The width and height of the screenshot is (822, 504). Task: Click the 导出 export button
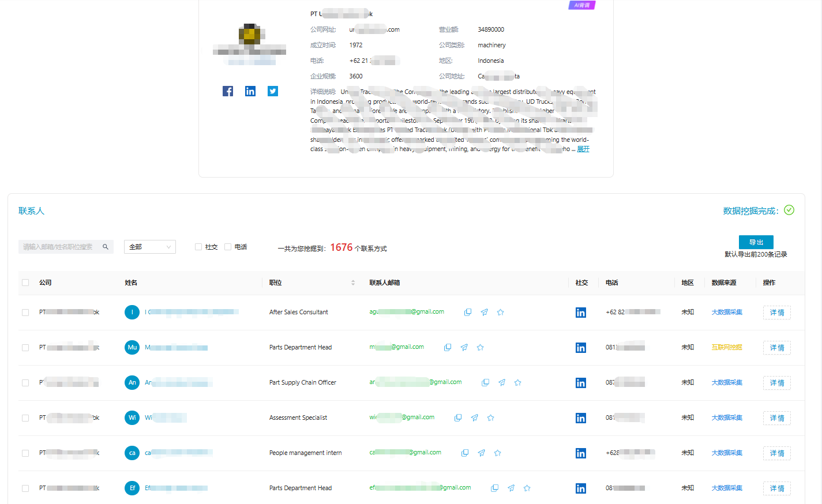(756, 242)
